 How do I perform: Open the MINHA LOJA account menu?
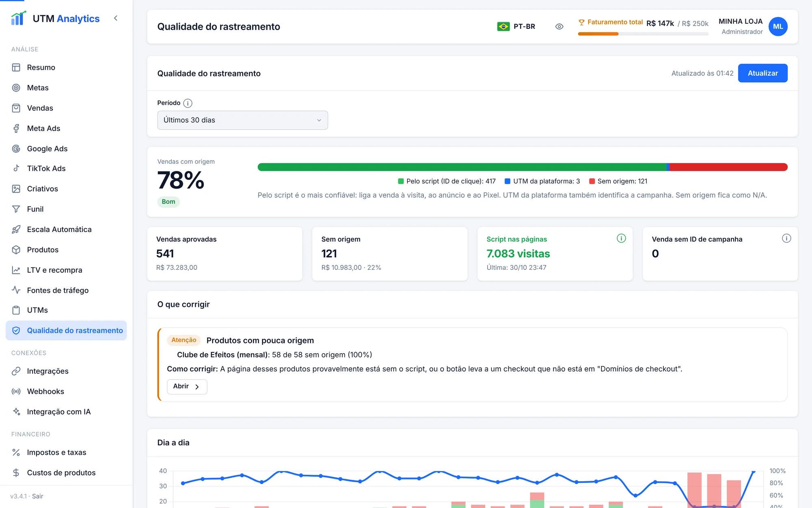753,26
